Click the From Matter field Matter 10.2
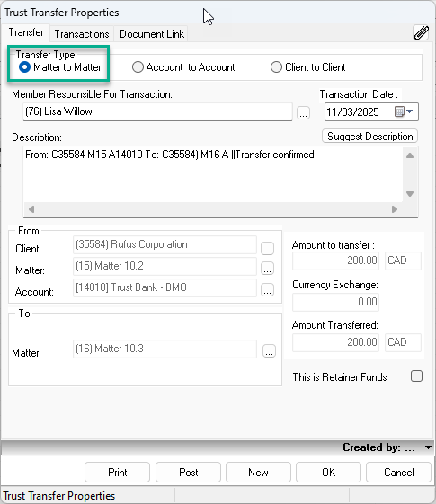The height and width of the screenshot is (504, 436). [165, 266]
